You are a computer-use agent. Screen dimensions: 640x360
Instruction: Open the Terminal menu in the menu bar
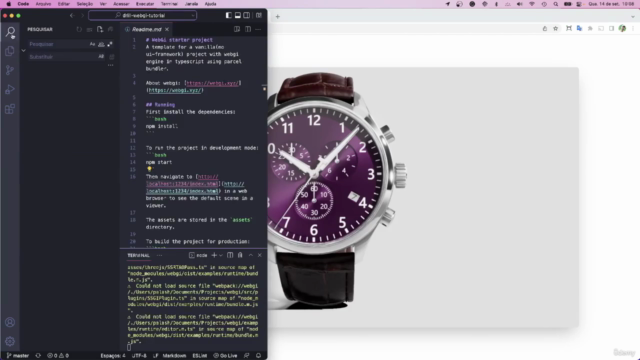169,4
